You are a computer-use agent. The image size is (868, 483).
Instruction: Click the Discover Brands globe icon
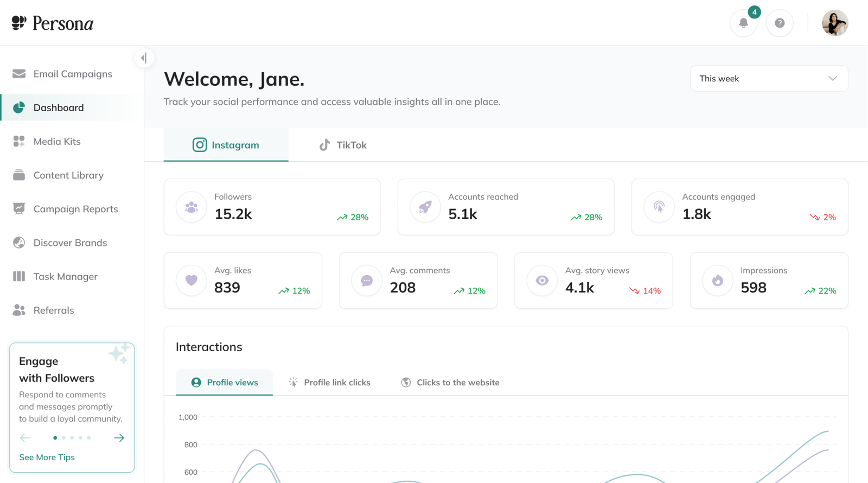(x=19, y=243)
